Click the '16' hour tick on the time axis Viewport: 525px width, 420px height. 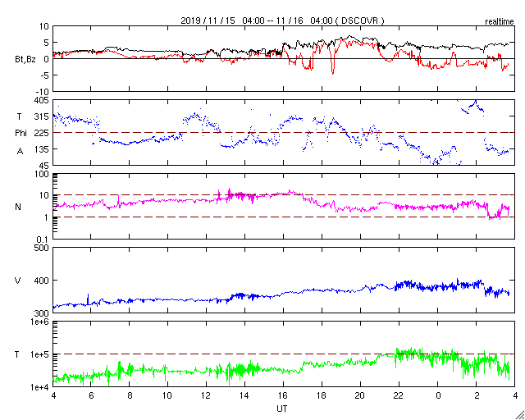point(283,395)
